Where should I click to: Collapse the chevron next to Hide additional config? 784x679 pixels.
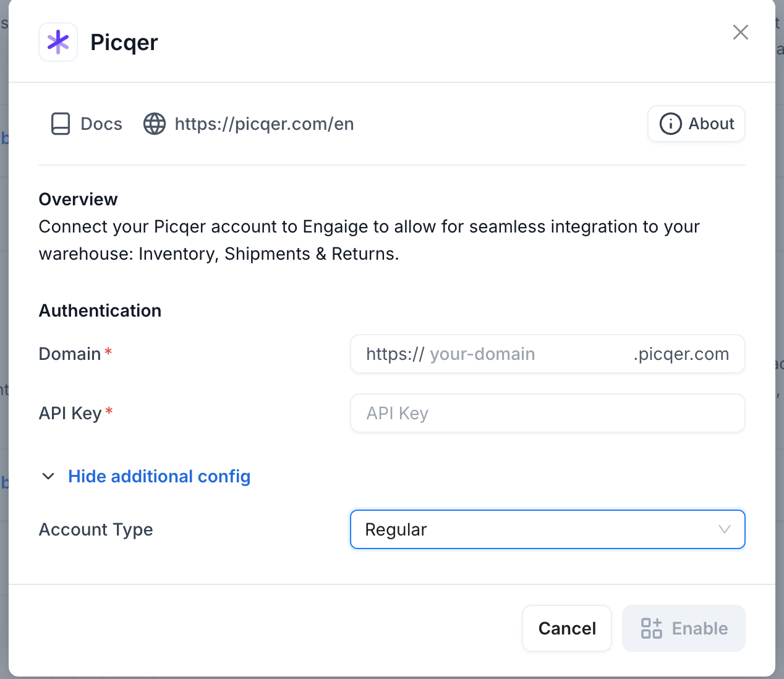48,476
